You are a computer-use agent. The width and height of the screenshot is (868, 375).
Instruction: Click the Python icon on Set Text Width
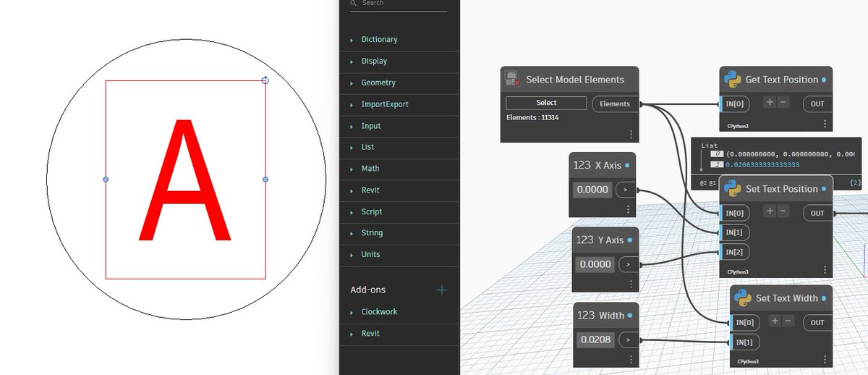tap(742, 298)
